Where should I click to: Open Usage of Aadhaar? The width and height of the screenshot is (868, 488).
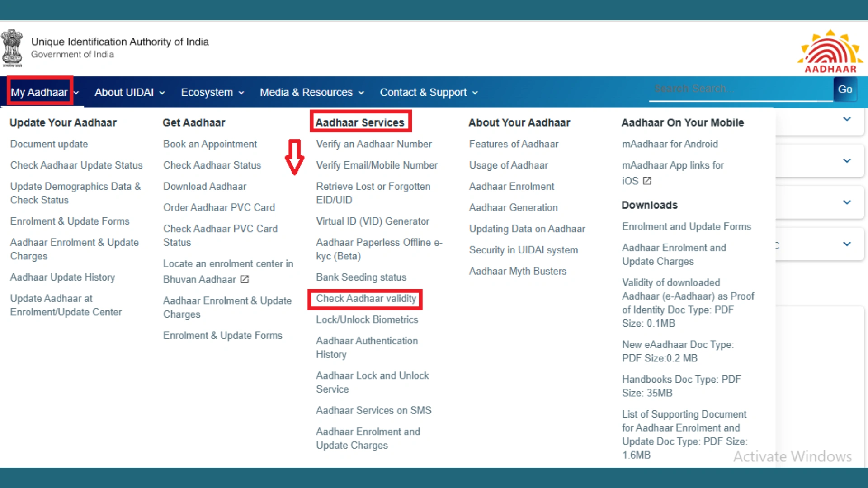coord(509,165)
